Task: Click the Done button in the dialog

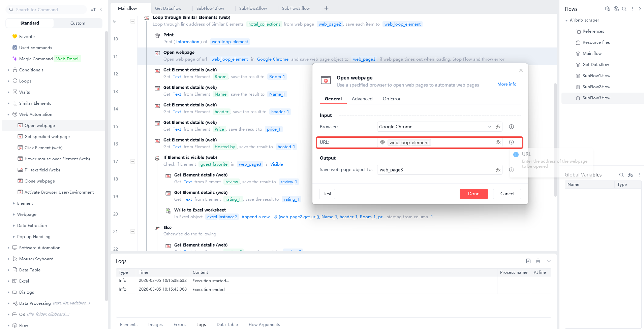Action: [x=473, y=194]
